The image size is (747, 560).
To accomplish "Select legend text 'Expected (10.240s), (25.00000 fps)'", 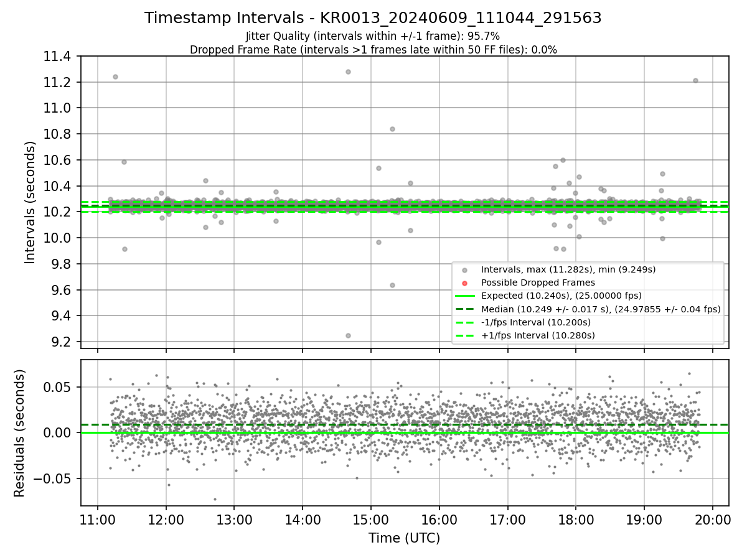I will [x=561, y=296].
